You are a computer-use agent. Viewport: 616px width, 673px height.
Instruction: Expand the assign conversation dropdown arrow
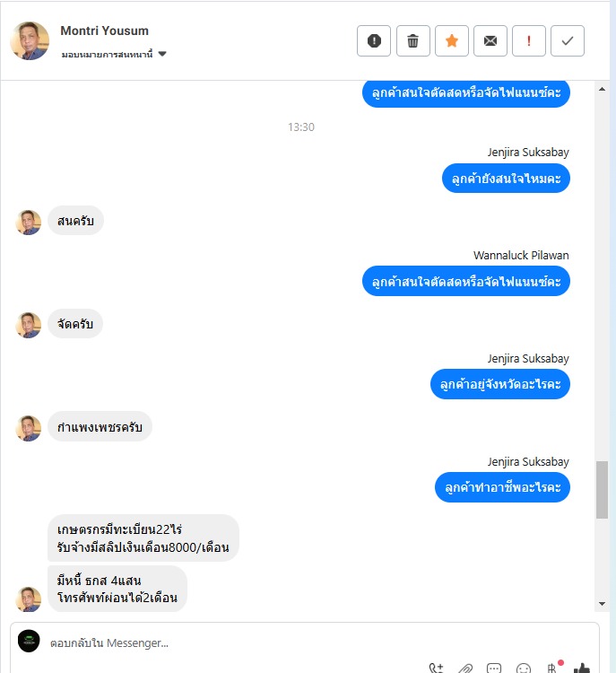162,54
